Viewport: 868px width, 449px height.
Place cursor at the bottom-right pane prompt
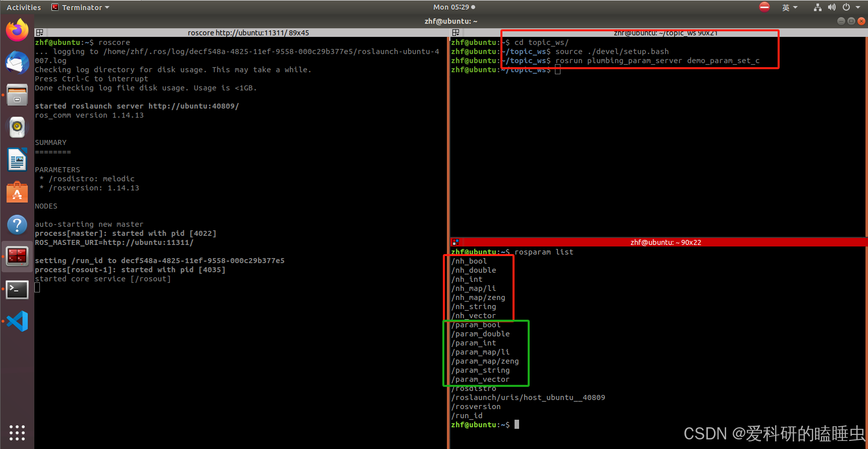click(x=517, y=425)
